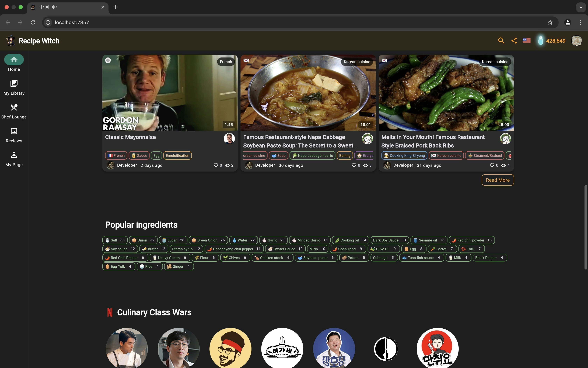588x368 pixels.
Task: Bookmark this page with star icon
Action: [x=550, y=22]
